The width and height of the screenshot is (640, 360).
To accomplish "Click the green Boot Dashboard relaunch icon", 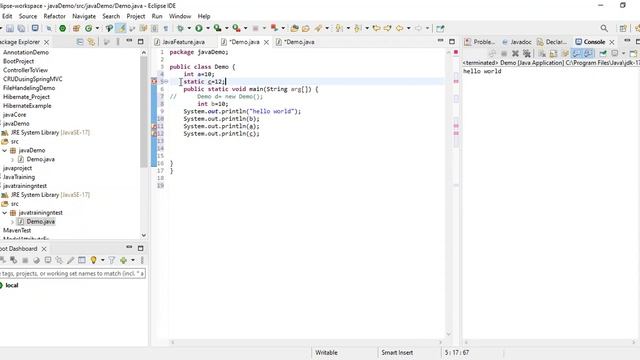I will click(62, 28).
